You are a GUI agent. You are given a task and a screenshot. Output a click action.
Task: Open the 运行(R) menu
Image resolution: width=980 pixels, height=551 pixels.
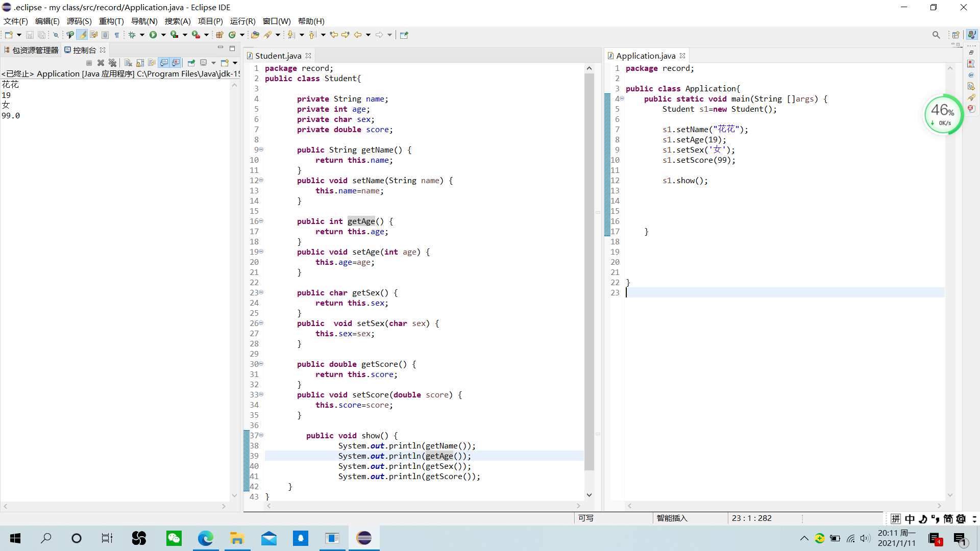tap(242, 21)
